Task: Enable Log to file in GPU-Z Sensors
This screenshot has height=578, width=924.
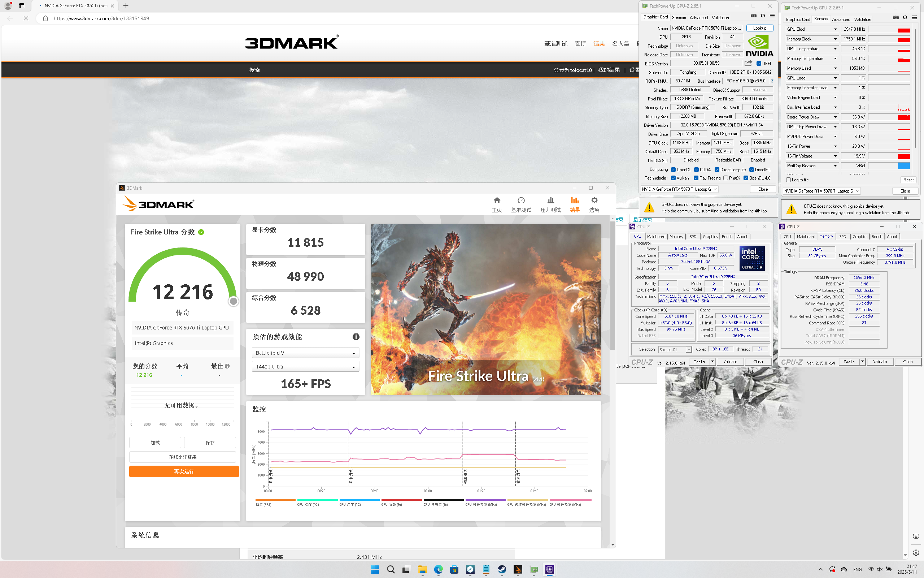Action: pyautogui.click(x=788, y=180)
